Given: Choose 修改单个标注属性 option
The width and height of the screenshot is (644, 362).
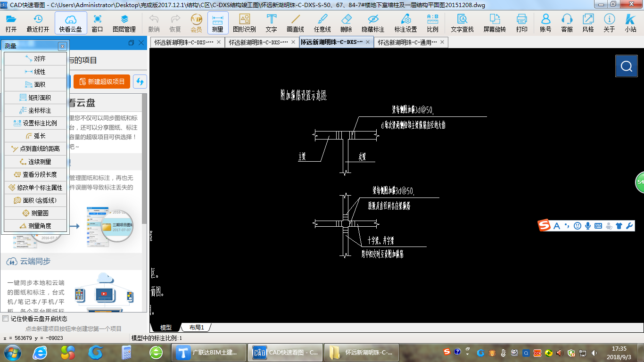Looking at the screenshot, I should click(x=35, y=187).
